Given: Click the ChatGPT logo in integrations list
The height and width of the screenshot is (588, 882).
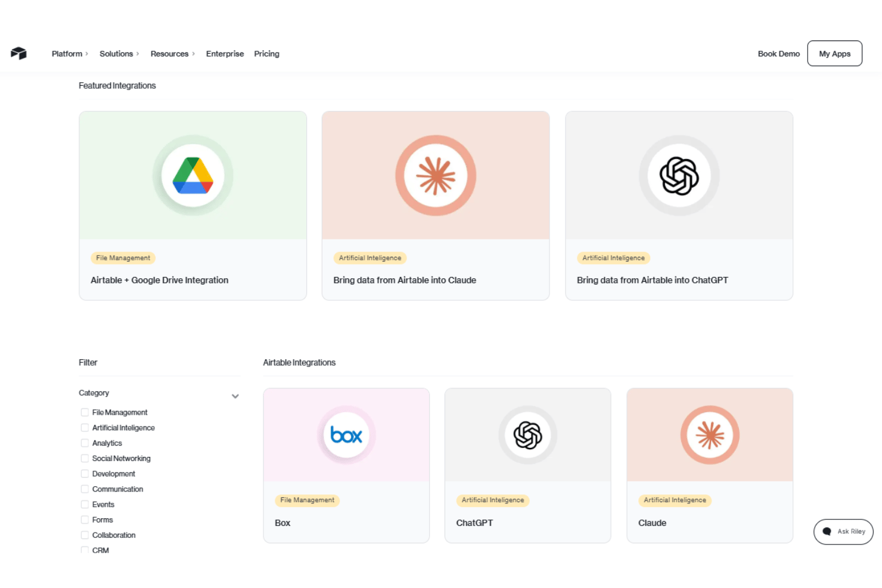Looking at the screenshot, I should tap(528, 435).
